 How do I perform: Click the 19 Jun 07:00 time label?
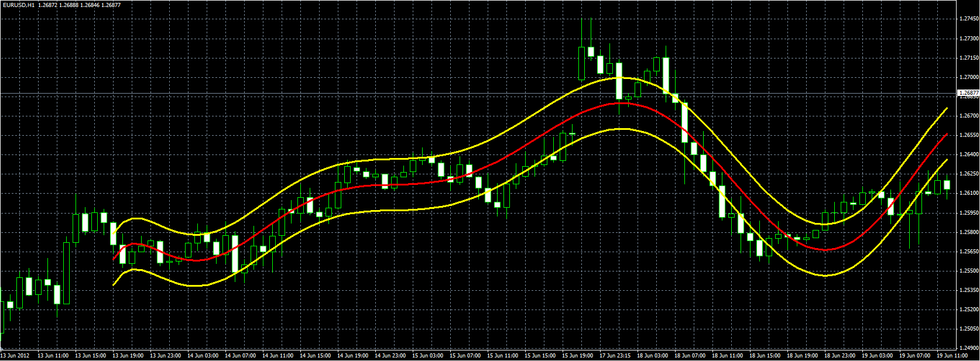pos(914,356)
